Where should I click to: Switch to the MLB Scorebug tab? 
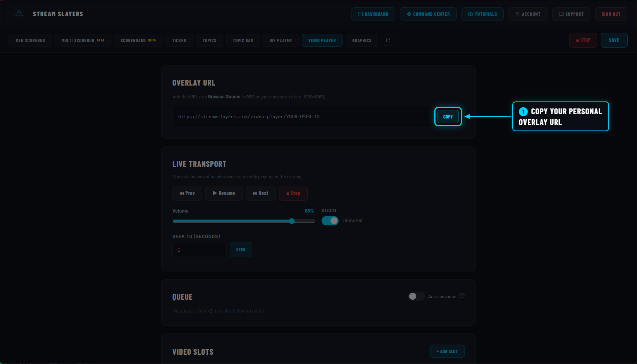31,40
